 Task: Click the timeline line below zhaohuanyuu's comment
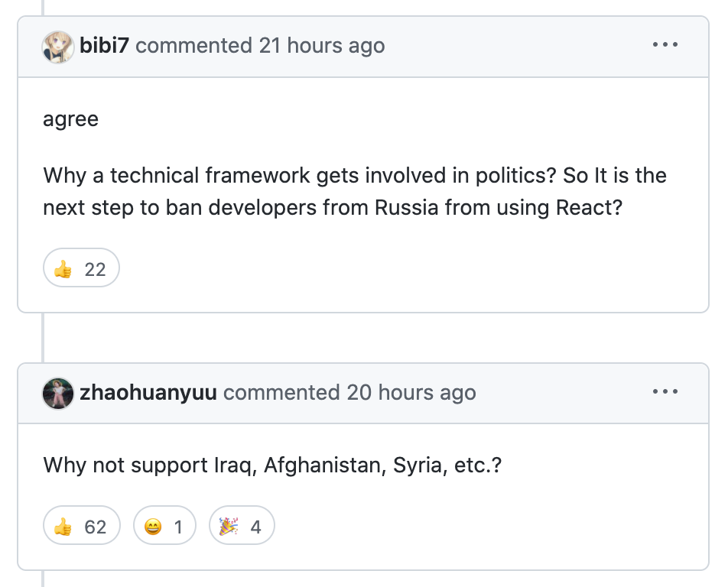coord(43,579)
